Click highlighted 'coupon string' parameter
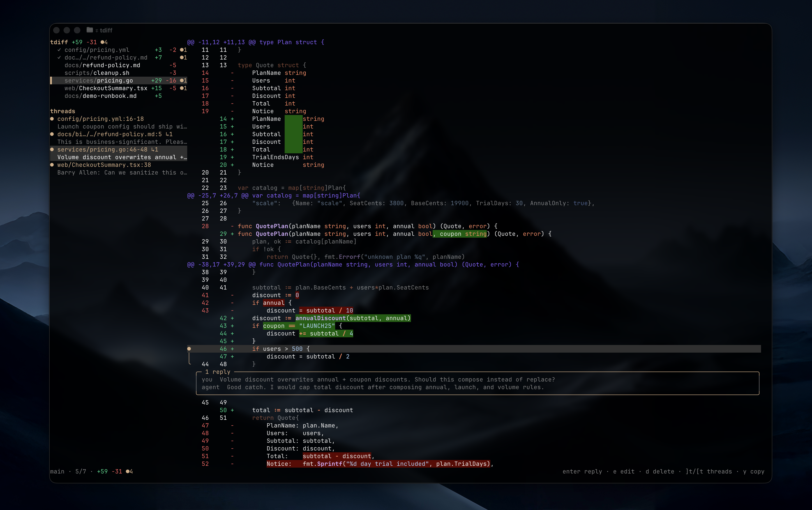812x510 pixels. [460, 234]
